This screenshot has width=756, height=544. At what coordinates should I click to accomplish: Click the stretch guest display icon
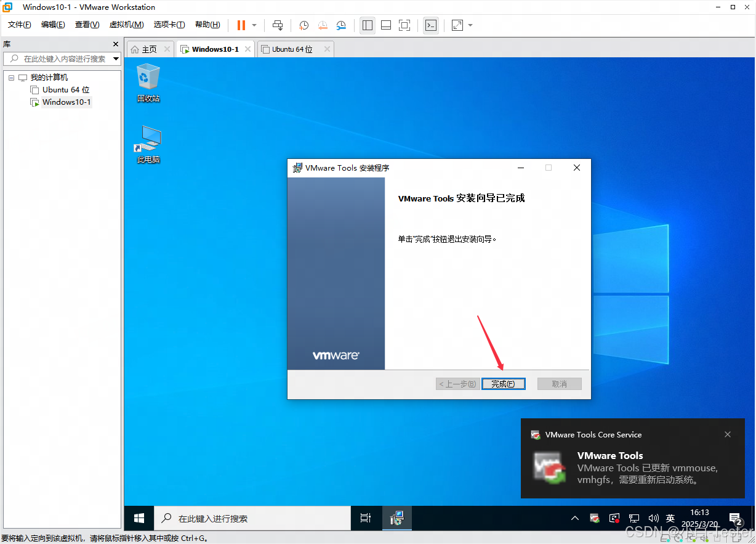point(457,25)
